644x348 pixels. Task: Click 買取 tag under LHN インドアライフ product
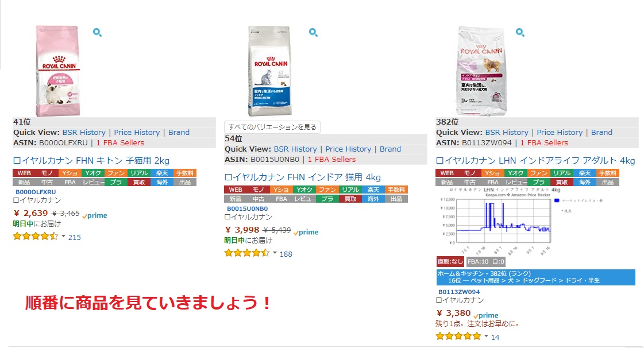561,182
